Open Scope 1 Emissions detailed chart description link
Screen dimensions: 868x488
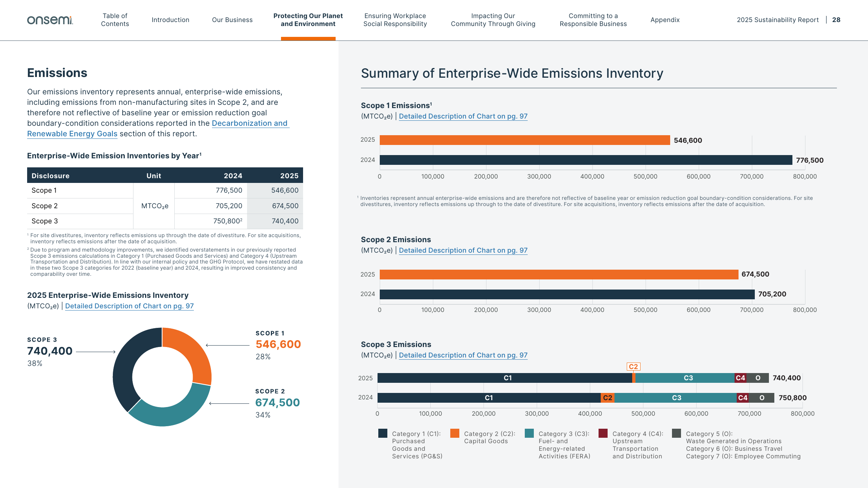[x=463, y=116]
